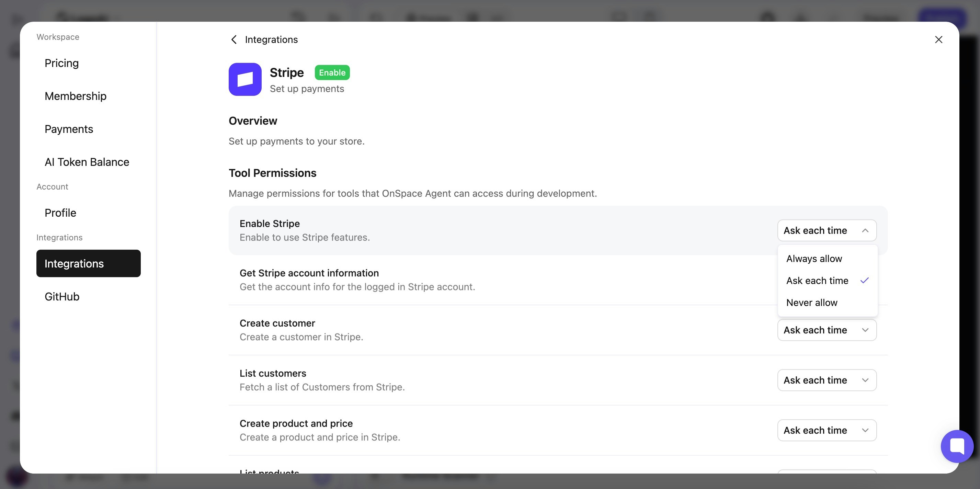Open the chat support bubble
The width and height of the screenshot is (980, 489).
coord(957,446)
